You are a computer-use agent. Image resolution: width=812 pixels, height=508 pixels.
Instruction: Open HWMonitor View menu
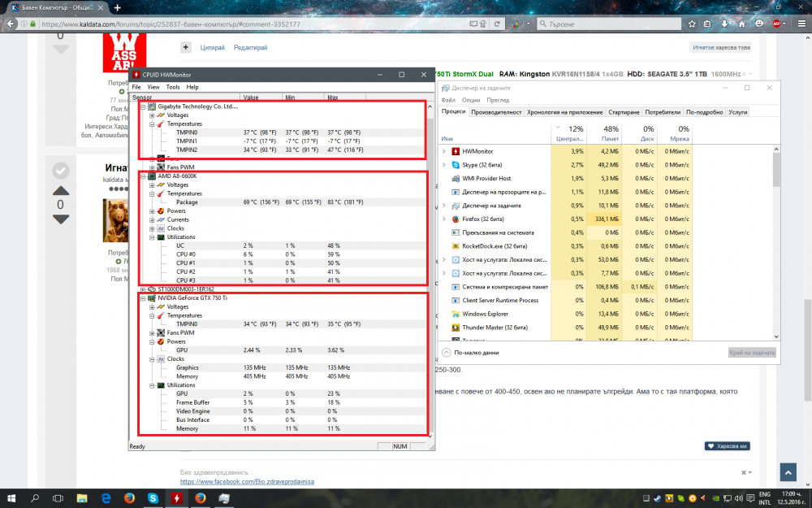point(153,87)
